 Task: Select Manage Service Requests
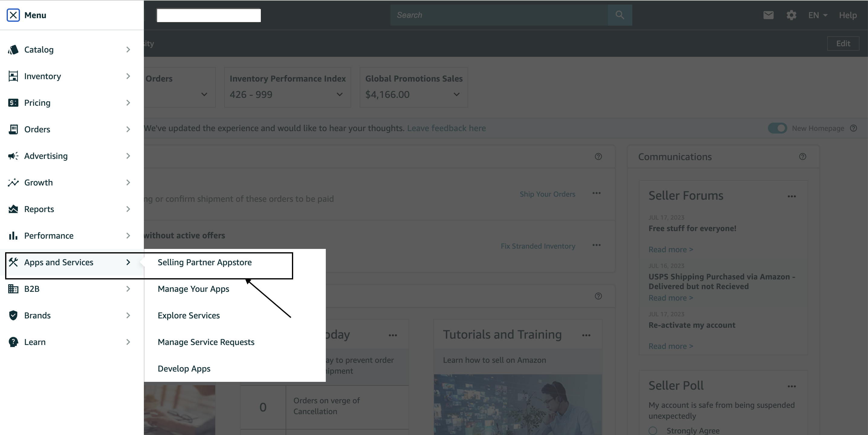[206, 342]
